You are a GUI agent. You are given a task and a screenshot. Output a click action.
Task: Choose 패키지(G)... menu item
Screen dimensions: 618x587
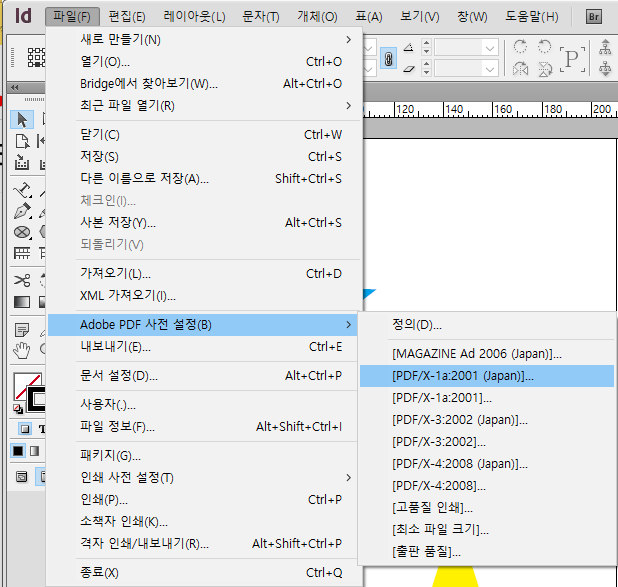pos(203,456)
